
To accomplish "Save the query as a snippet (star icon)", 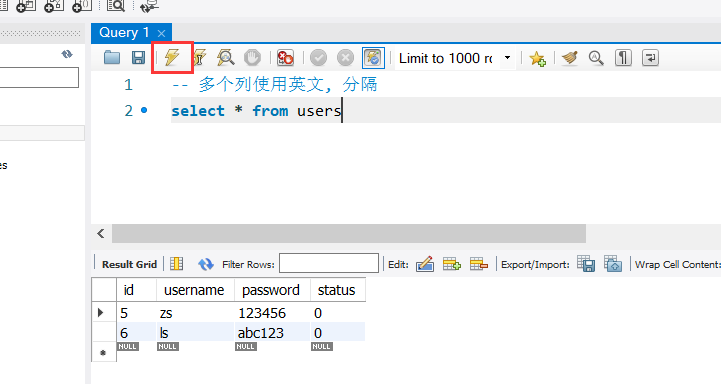I will (537, 58).
